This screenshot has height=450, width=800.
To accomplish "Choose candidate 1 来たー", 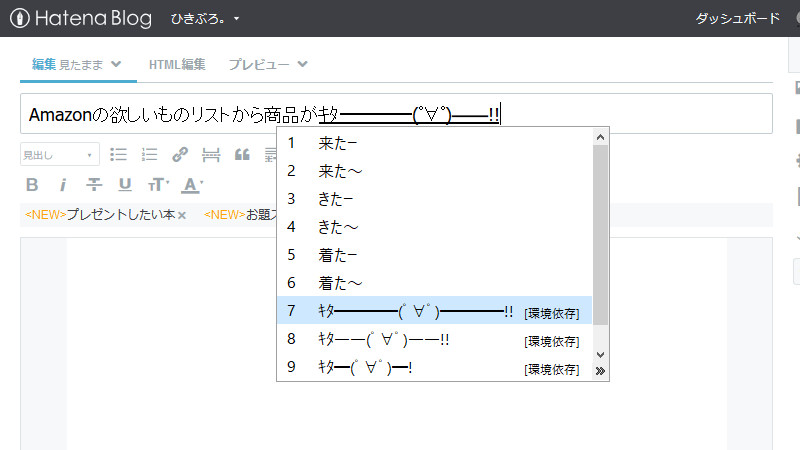I will [x=434, y=143].
